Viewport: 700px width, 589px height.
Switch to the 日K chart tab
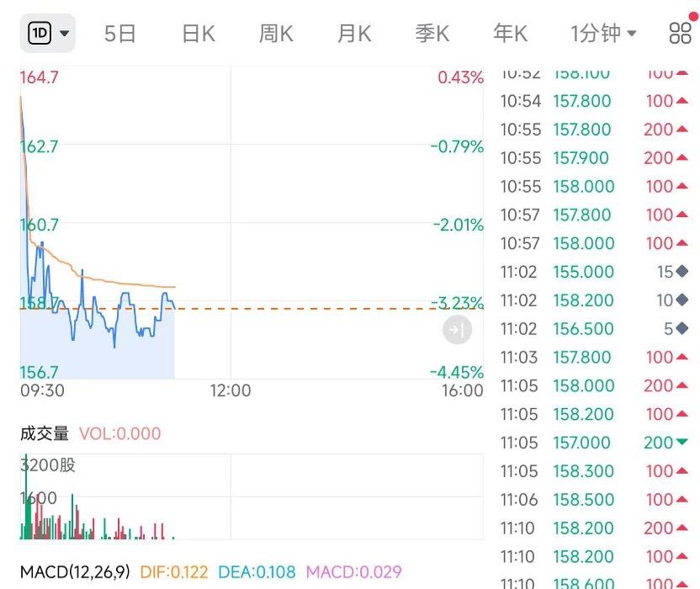[199, 34]
